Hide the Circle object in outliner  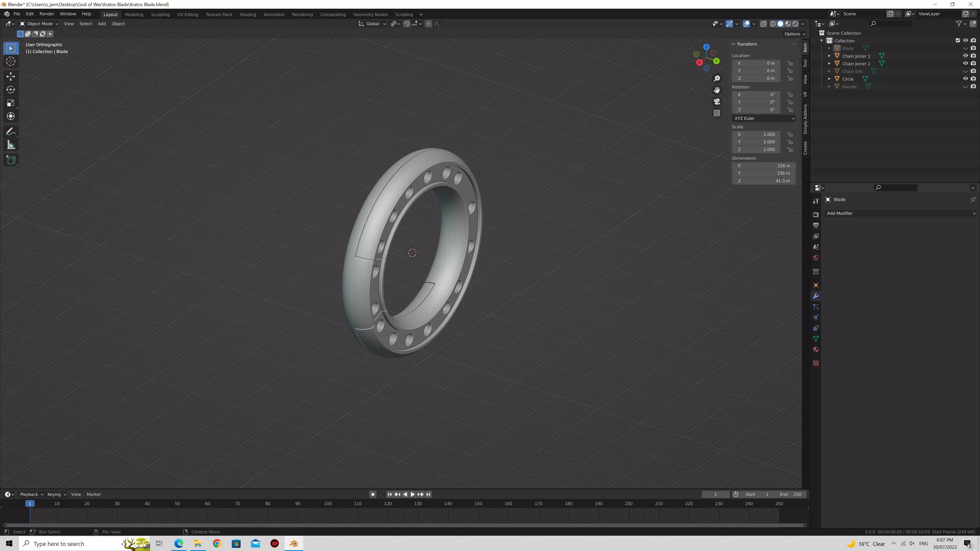965,79
